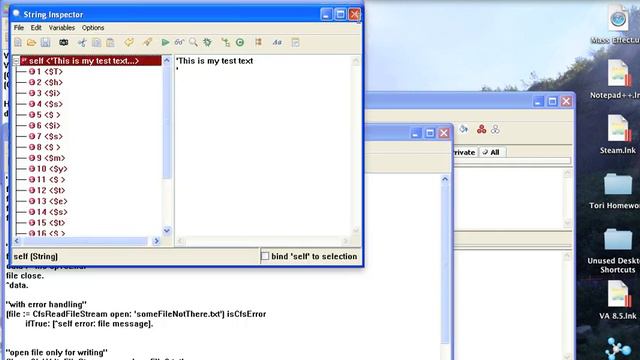Select tree item 4 <$s>
640x360 pixels.
point(46,104)
